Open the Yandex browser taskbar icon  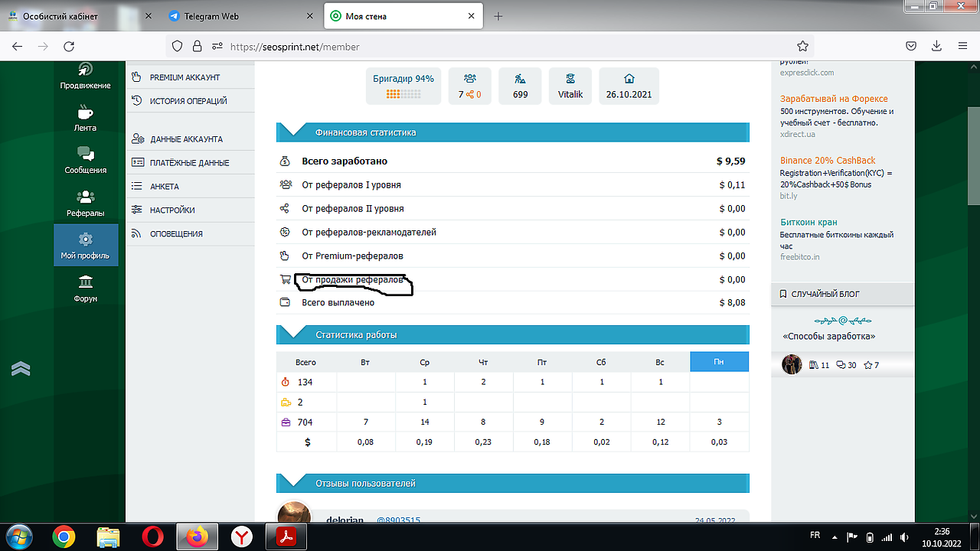point(242,537)
